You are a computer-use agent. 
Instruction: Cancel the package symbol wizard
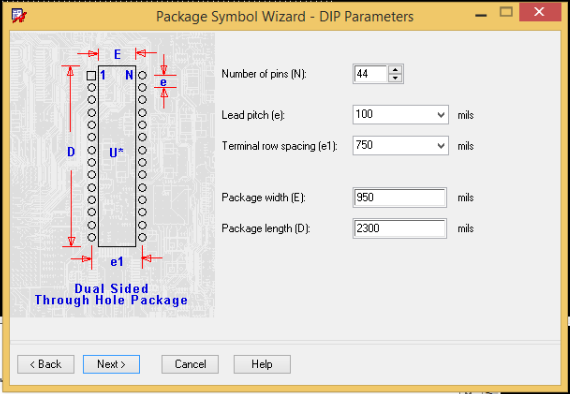point(190,364)
